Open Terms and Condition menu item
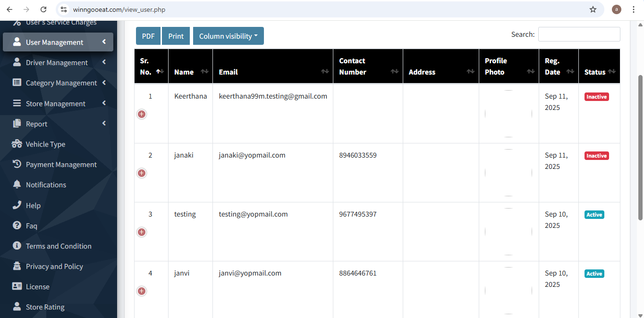The width and height of the screenshot is (644, 318). 59,246
